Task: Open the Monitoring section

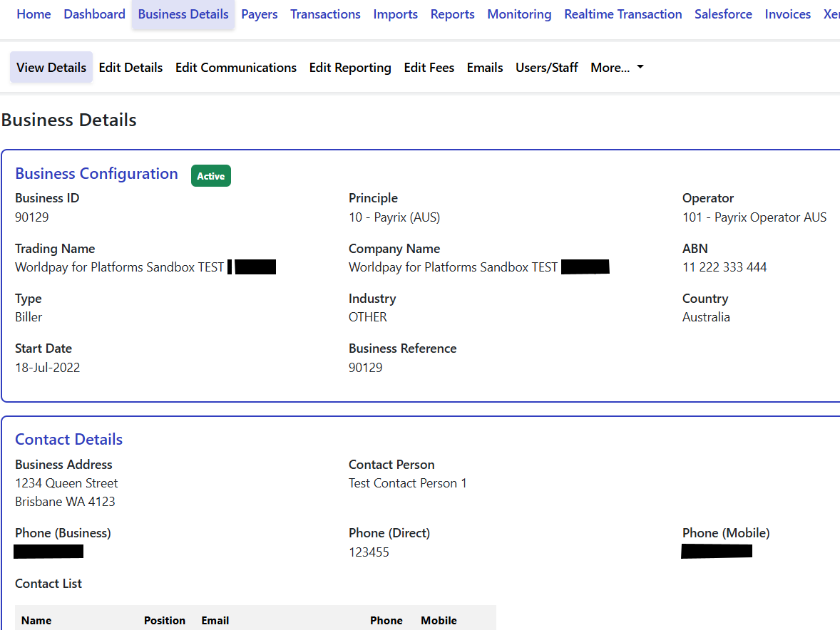Action: pos(519,14)
